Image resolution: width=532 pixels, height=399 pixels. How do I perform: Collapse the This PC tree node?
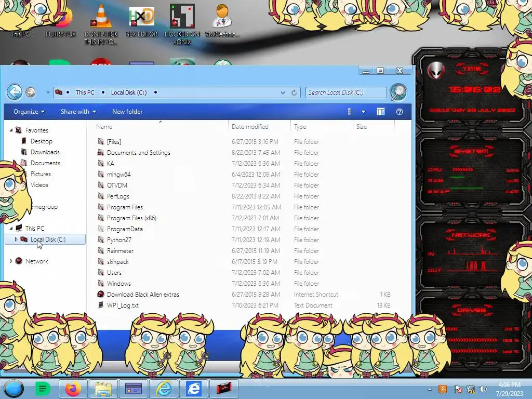click(11, 228)
